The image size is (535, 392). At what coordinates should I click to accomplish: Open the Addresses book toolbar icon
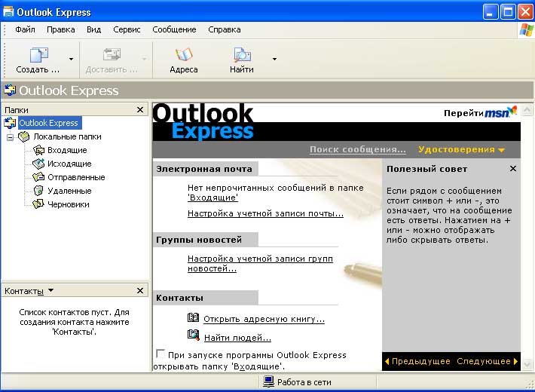coord(184,56)
